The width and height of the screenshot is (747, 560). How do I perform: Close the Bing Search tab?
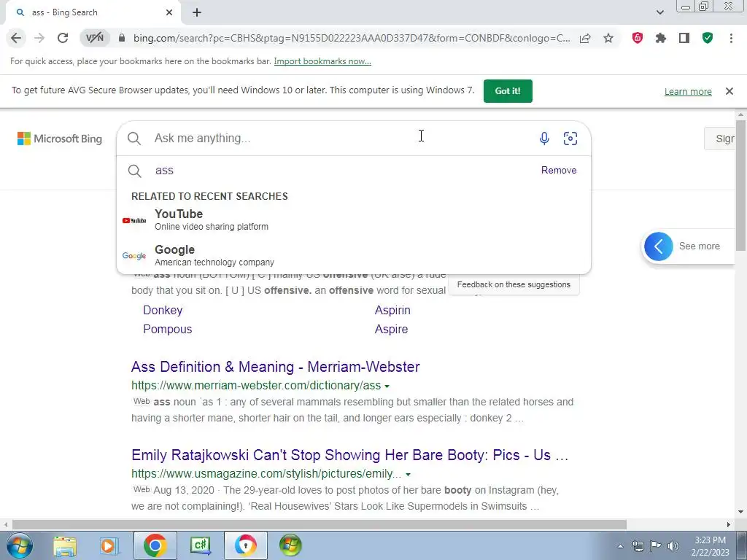coord(169,12)
